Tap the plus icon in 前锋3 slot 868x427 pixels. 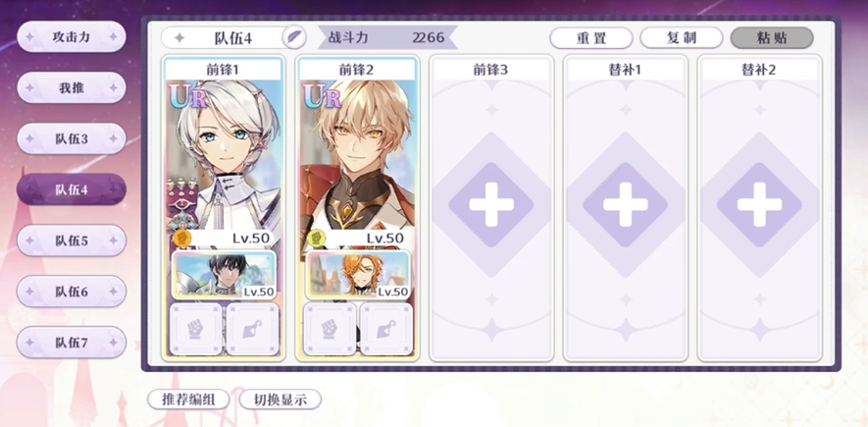tap(491, 204)
